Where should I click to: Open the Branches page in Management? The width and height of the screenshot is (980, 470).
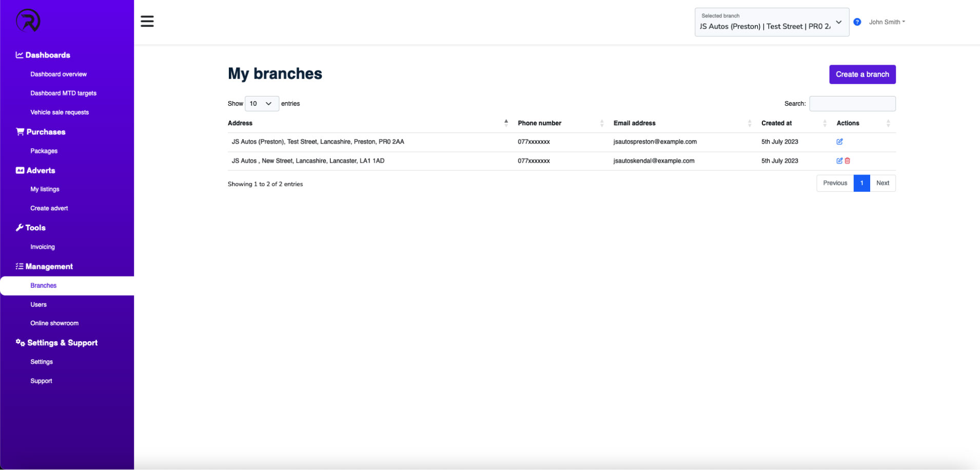click(x=43, y=285)
